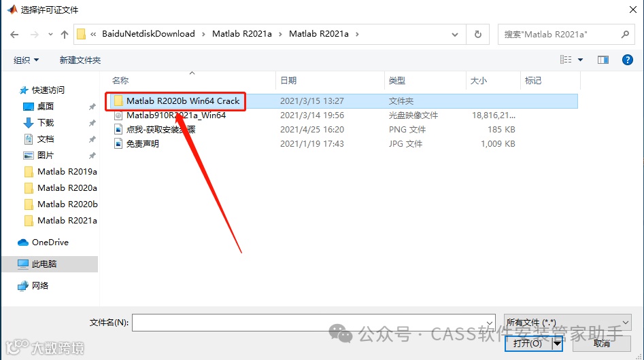Screen dimensions: 644x360
Task: Open the 组织 menu
Action: coord(26,60)
